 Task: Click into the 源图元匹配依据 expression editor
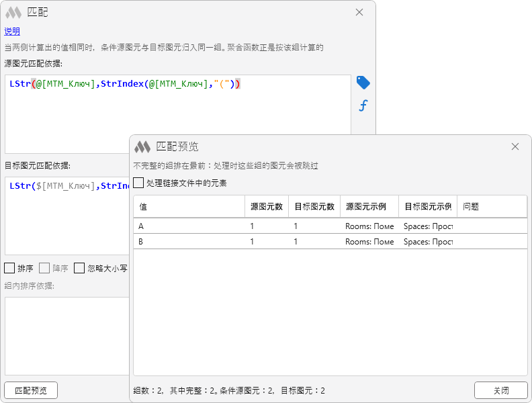click(x=178, y=114)
